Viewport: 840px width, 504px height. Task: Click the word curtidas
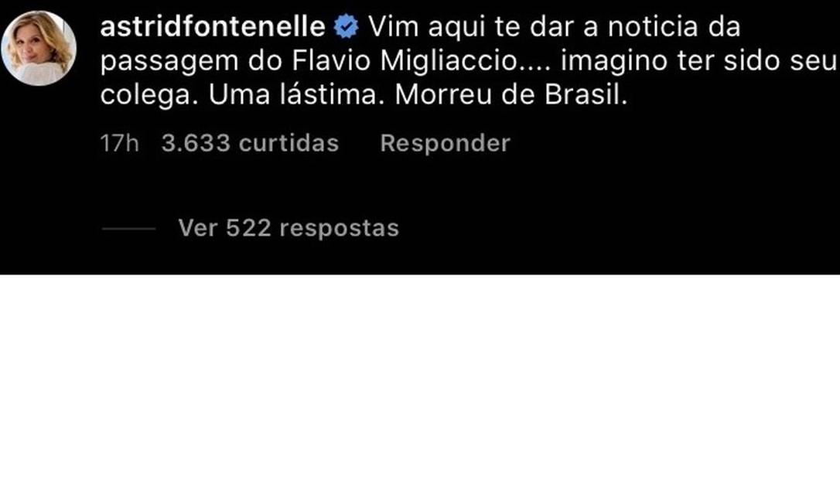coord(289,144)
